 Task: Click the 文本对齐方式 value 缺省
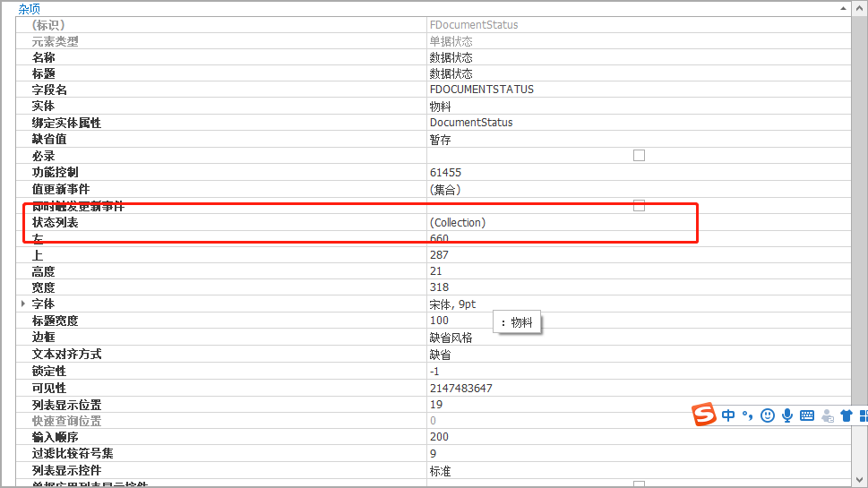click(440, 355)
